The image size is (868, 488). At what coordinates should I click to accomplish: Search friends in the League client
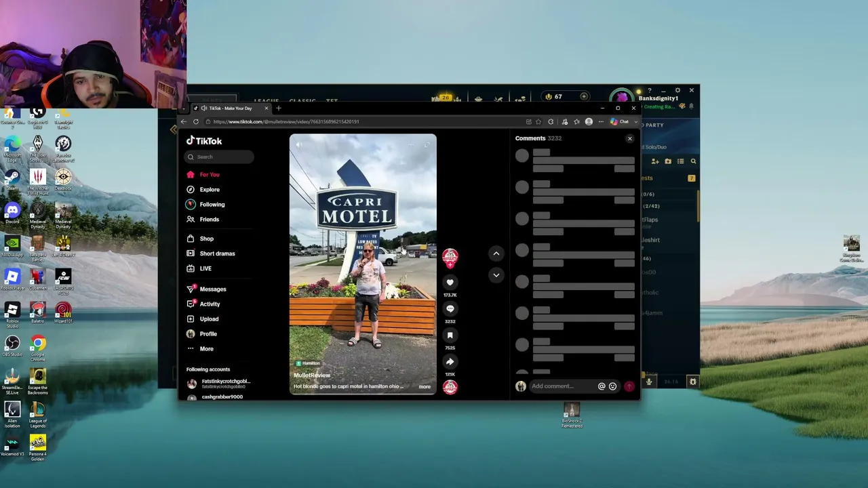pos(693,161)
